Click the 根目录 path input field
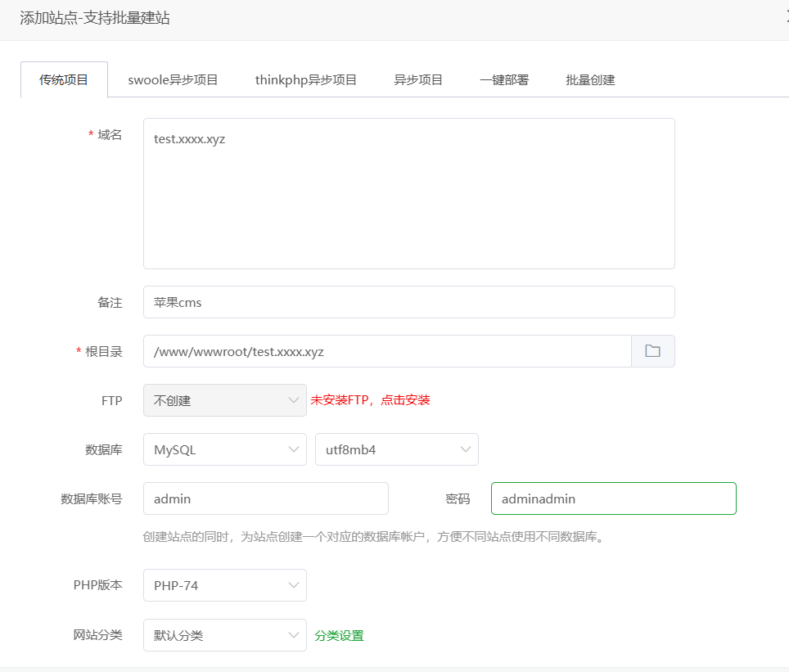This screenshot has height=672, width=789. click(386, 351)
